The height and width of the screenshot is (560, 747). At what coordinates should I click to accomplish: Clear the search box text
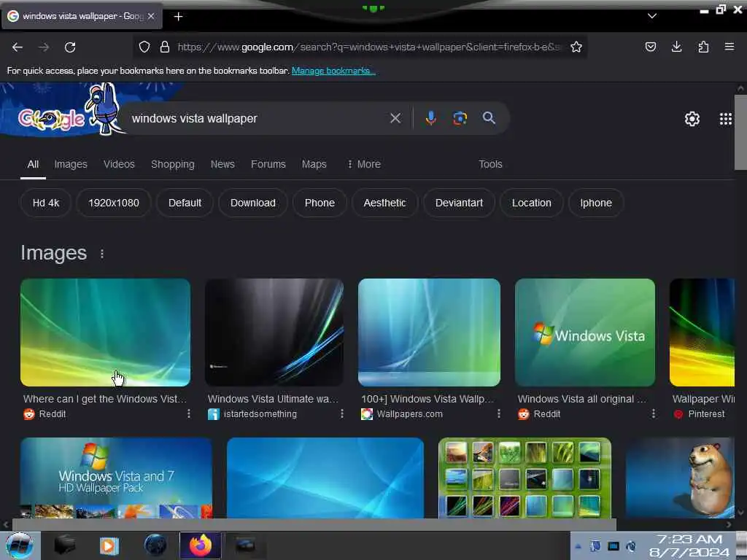click(x=395, y=118)
